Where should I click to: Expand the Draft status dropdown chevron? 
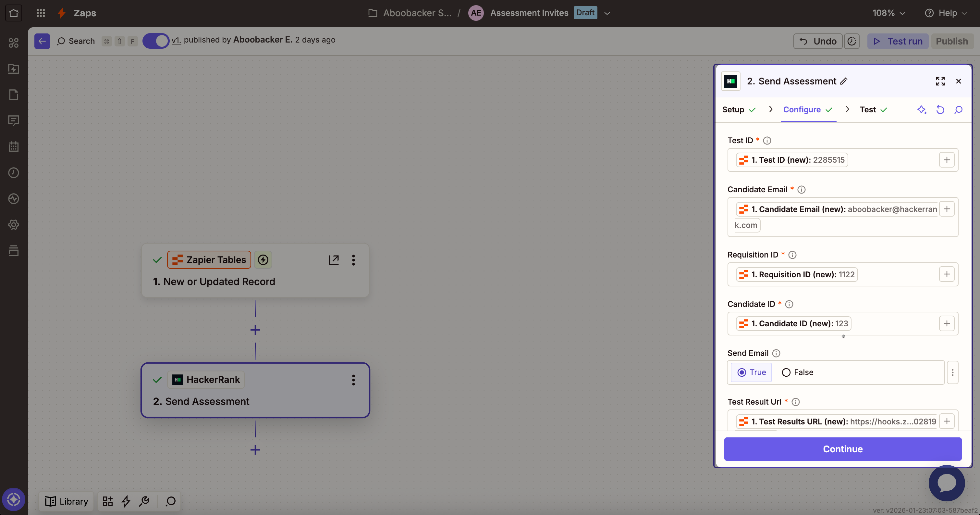tap(607, 13)
